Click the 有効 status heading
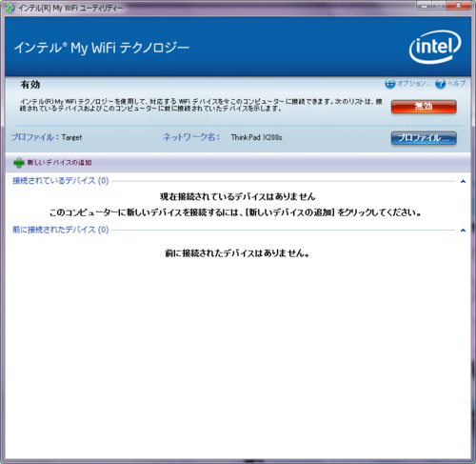 30,85
